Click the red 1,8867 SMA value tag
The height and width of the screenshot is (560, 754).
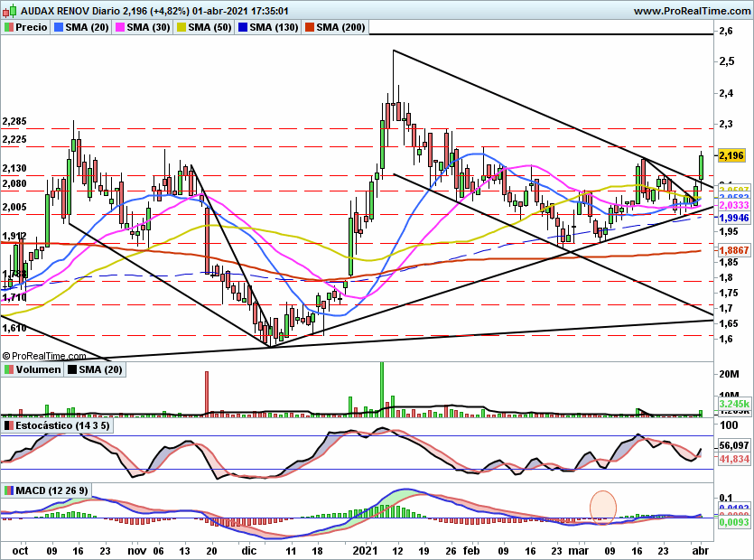734,250
